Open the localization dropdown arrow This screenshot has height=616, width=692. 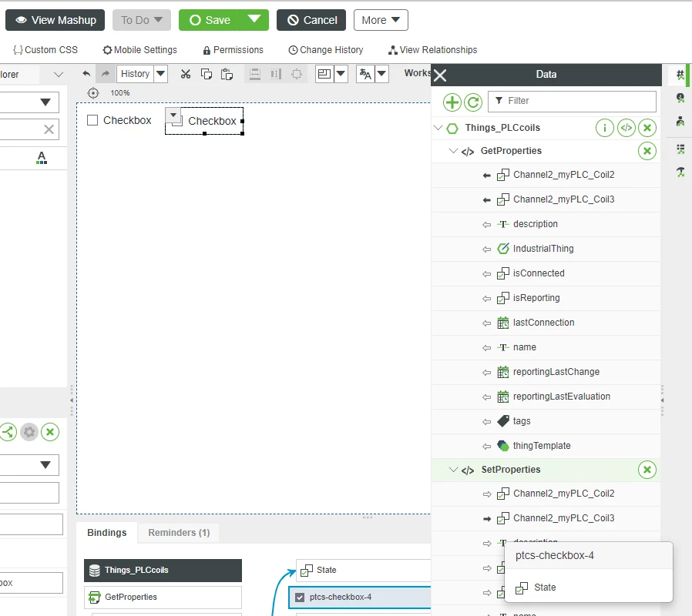[x=381, y=74]
